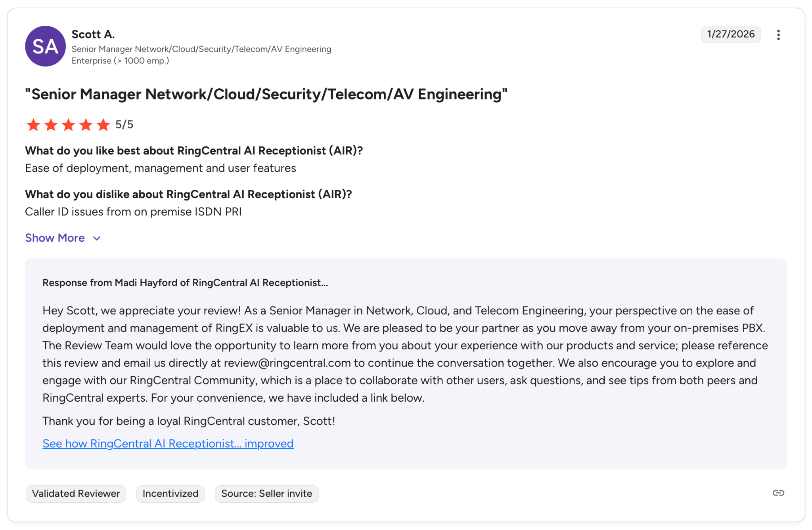Click the first rating star

33,125
